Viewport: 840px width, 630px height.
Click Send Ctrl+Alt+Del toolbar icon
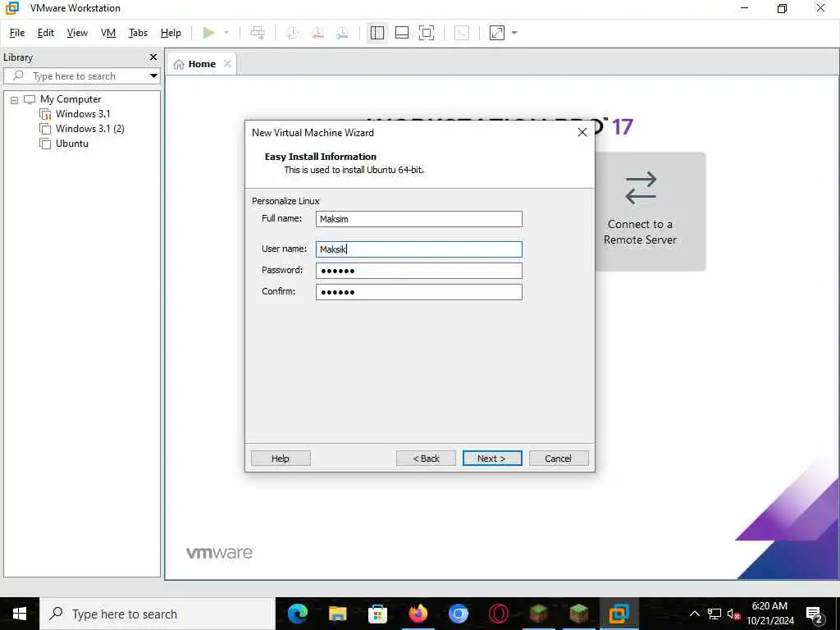click(258, 33)
